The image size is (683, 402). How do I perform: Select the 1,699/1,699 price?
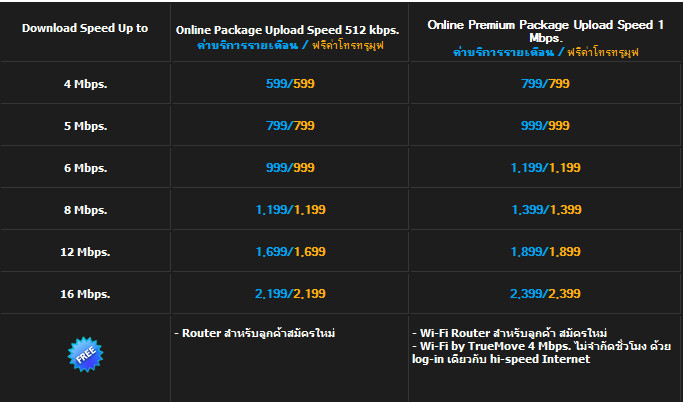coord(290,252)
